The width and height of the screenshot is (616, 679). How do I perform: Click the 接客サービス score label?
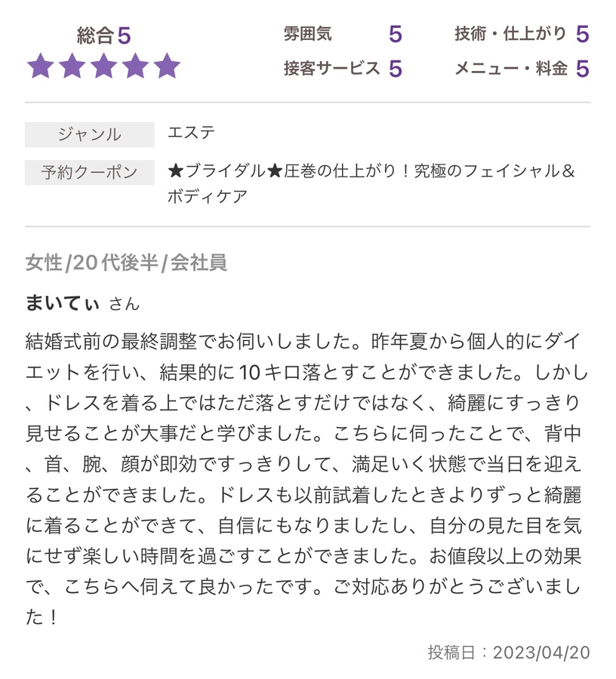click(x=332, y=68)
